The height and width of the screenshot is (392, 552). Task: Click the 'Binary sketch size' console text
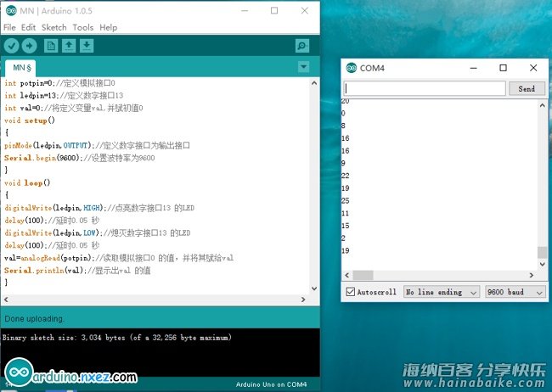pos(117,338)
